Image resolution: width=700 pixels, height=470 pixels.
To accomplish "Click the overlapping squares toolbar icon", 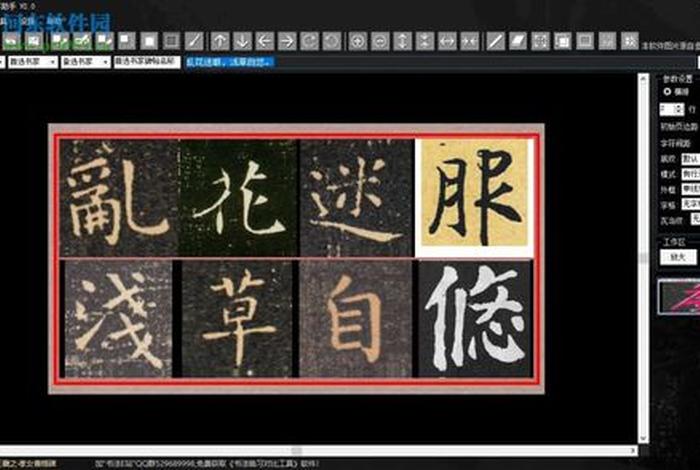I will [562, 42].
